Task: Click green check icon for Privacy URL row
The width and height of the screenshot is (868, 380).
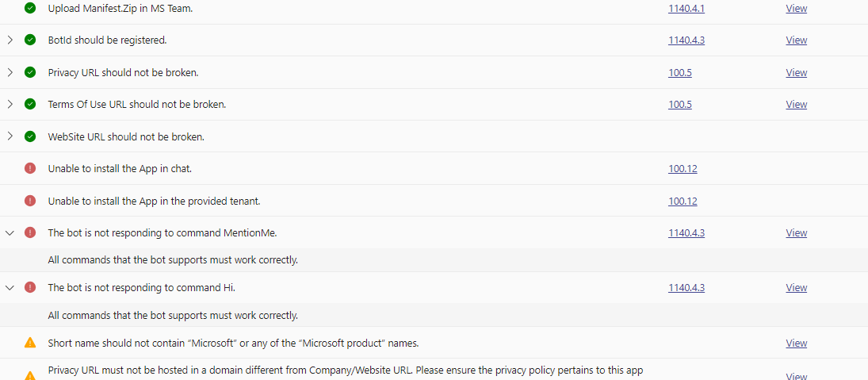Action: coord(30,72)
